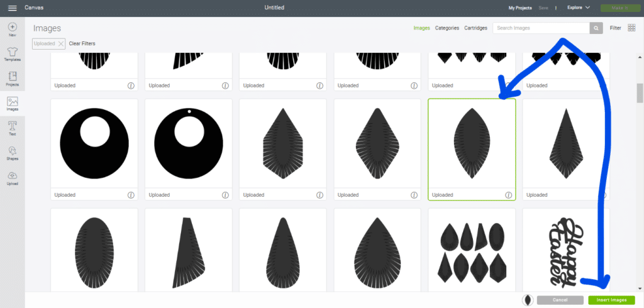The width and height of the screenshot is (644, 308).
Task: Switch to Categories tab
Action: (x=447, y=28)
